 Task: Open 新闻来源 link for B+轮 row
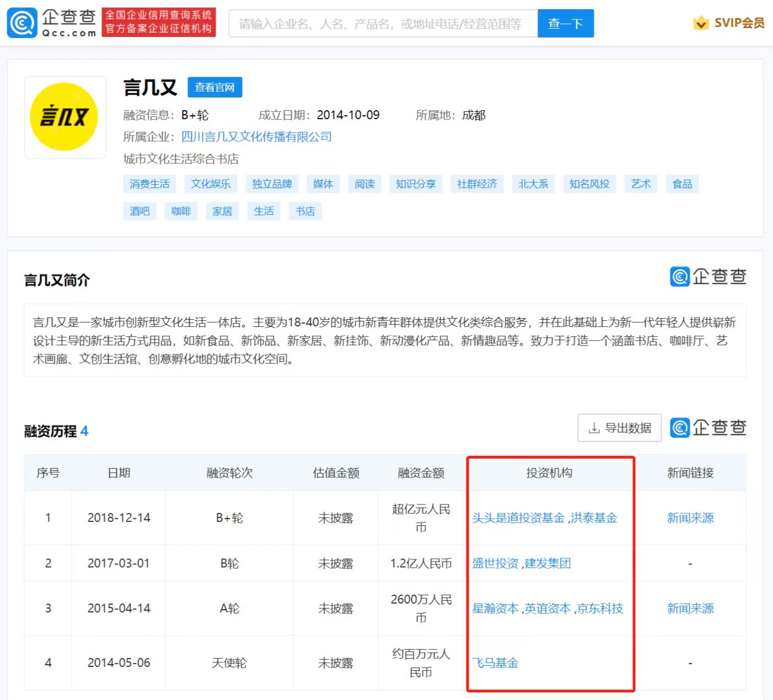click(x=690, y=518)
